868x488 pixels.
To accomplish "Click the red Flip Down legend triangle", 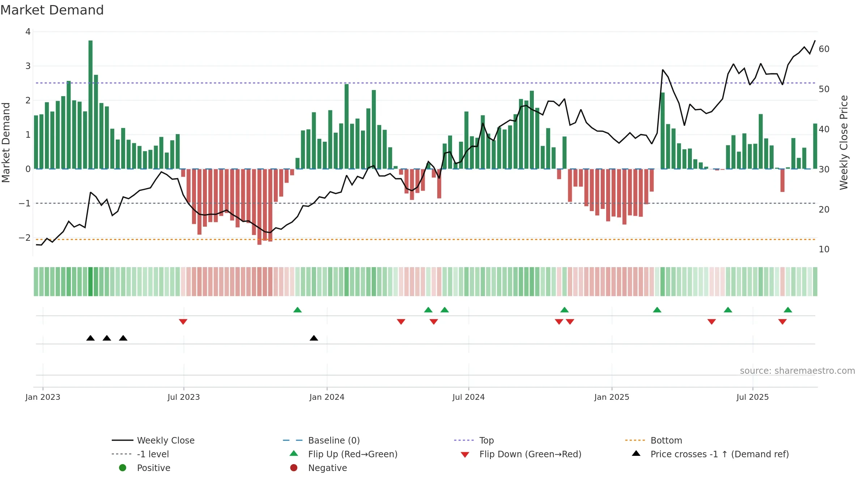I will click(x=465, y=455).
